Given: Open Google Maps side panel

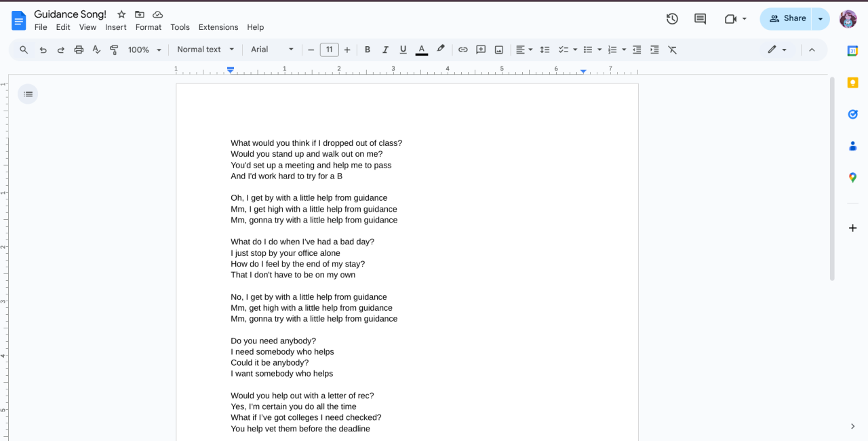Looking at the screenshot, I should 853,178.
